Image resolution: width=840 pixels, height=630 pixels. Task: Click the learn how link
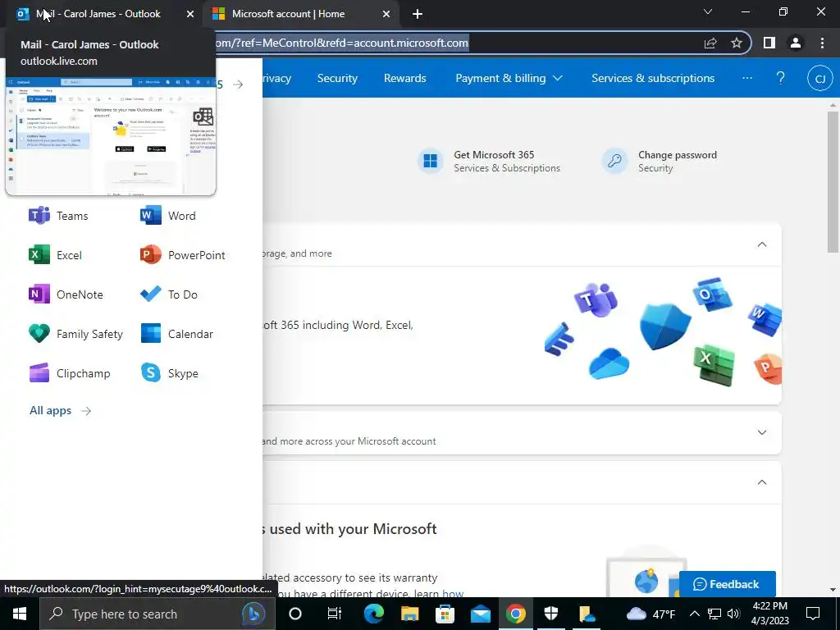point(440,593)
